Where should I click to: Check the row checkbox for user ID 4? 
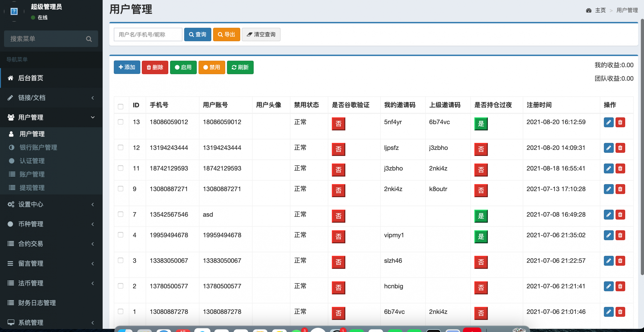point(120,235)
